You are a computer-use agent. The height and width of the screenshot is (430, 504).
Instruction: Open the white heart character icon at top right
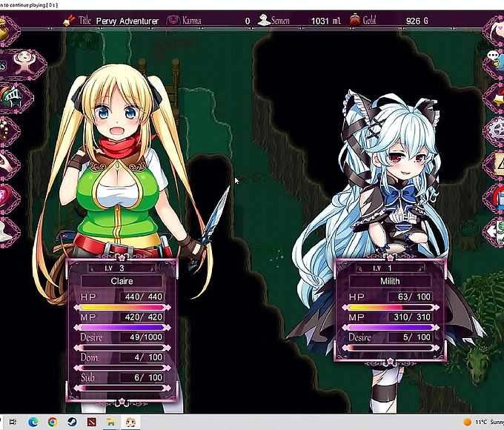tap(496, 31)
